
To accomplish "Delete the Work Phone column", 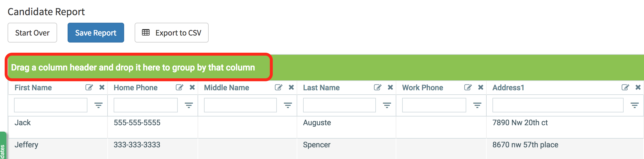I will point(481,87).
